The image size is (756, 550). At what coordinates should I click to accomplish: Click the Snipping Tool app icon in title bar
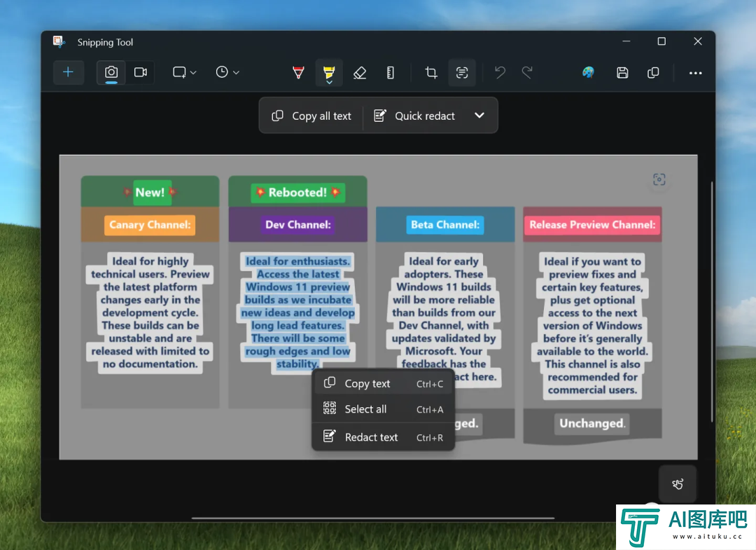[59, 42]
